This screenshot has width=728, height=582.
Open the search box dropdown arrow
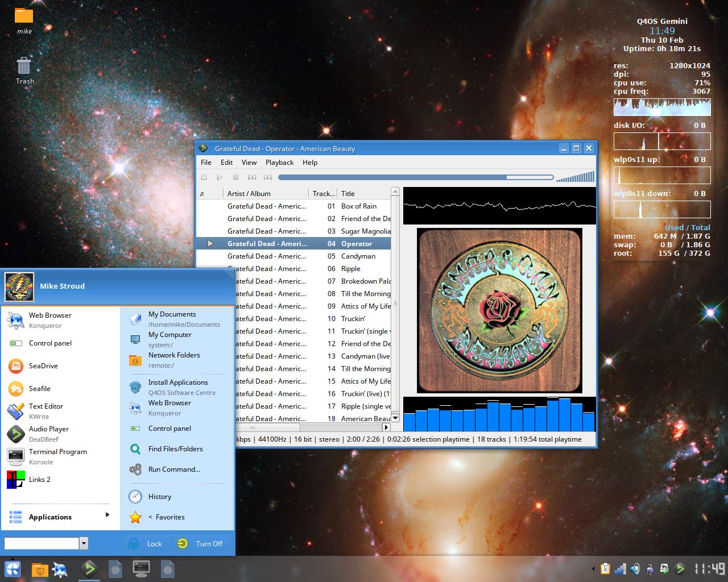pyautogui.click(x=84, y=543)
